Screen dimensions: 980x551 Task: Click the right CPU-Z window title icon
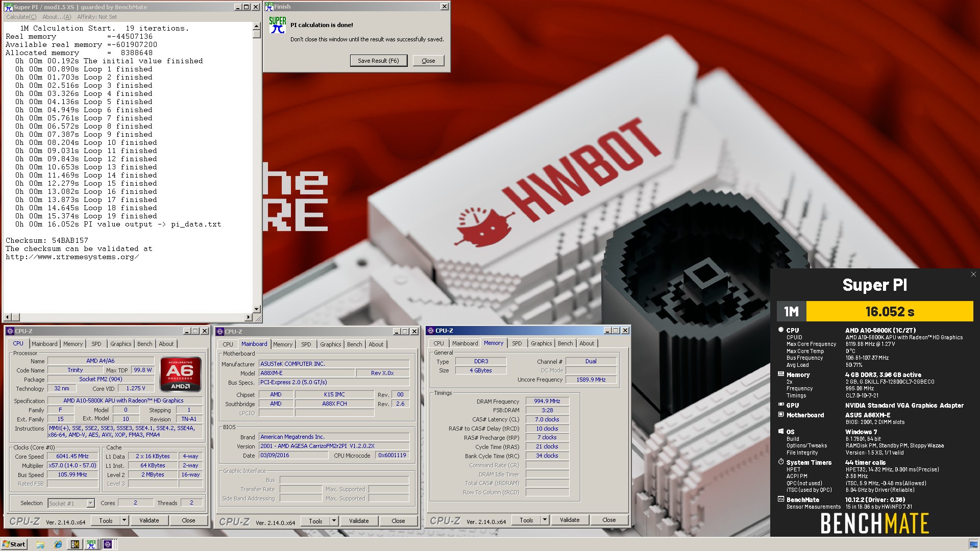(430, 331)
